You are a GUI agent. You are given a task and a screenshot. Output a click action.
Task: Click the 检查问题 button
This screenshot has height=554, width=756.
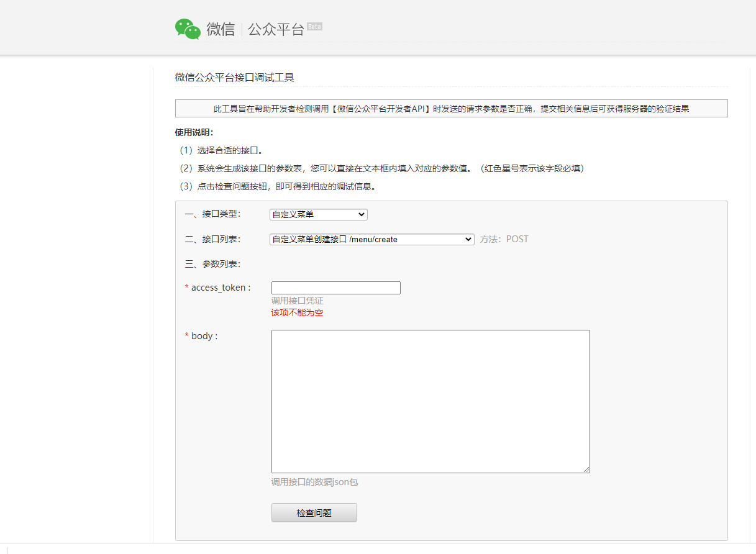314,512
